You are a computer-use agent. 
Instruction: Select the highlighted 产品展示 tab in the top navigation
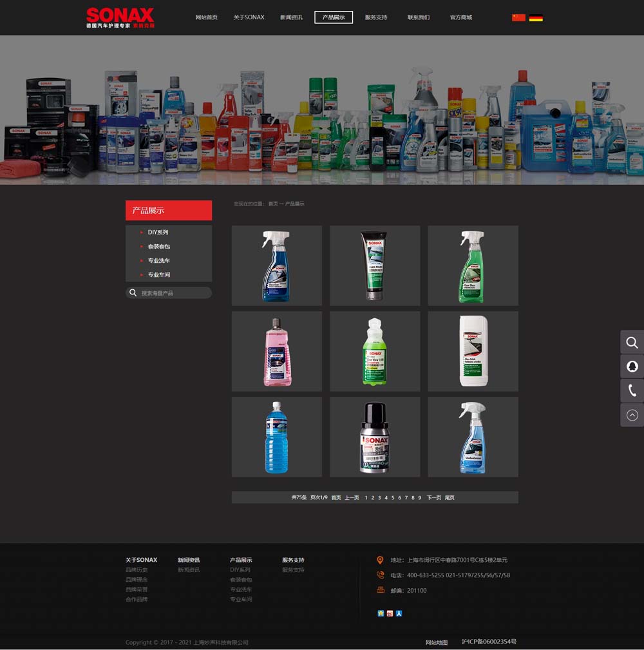click(334, 17)
